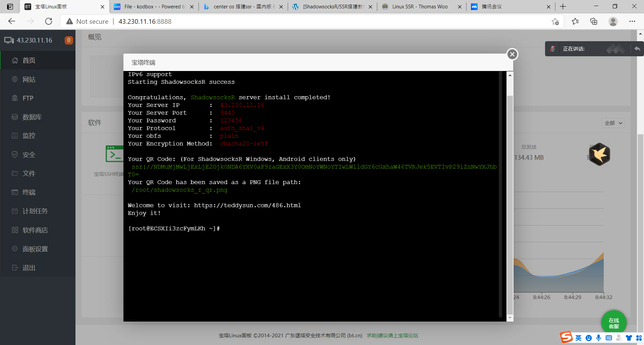
Task: Click the /root/shadowsocks_r_qr.png path text
Action: point(179,190)
